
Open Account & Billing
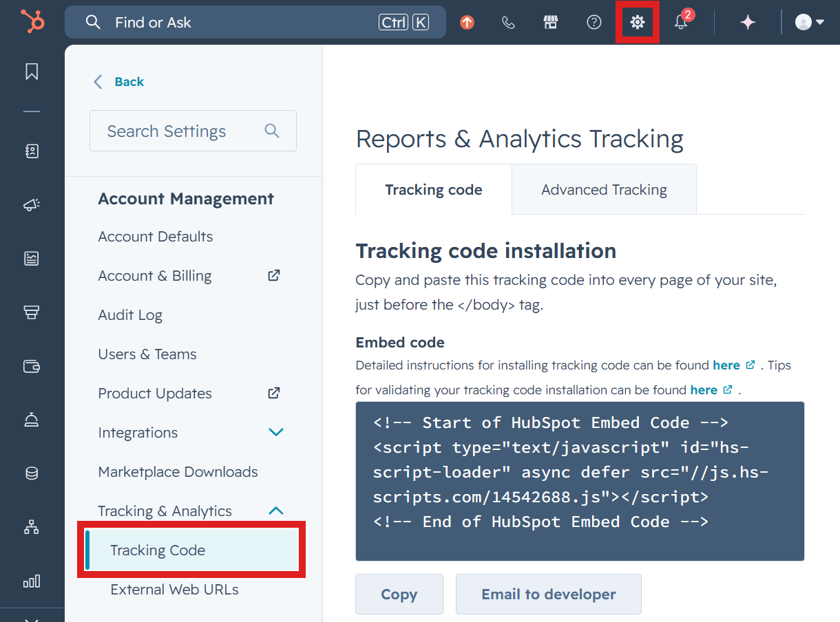pos(155,276)
